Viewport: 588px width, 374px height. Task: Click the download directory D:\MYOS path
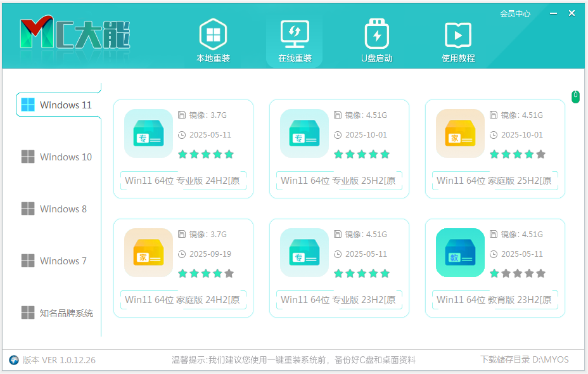pyautogui.click(x=550, y=360)
